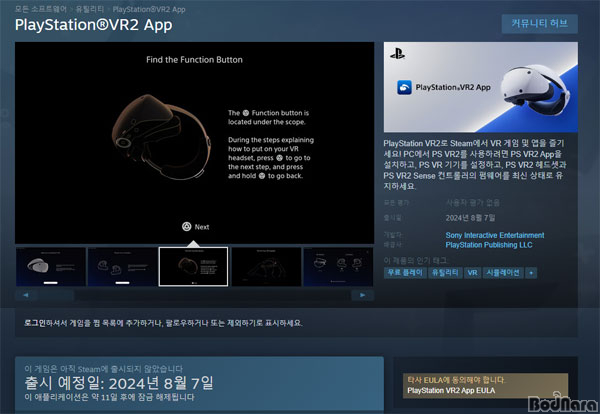Open the PlayStation VR2 App EULA link

pyautogui.click(x=451, y=391)
